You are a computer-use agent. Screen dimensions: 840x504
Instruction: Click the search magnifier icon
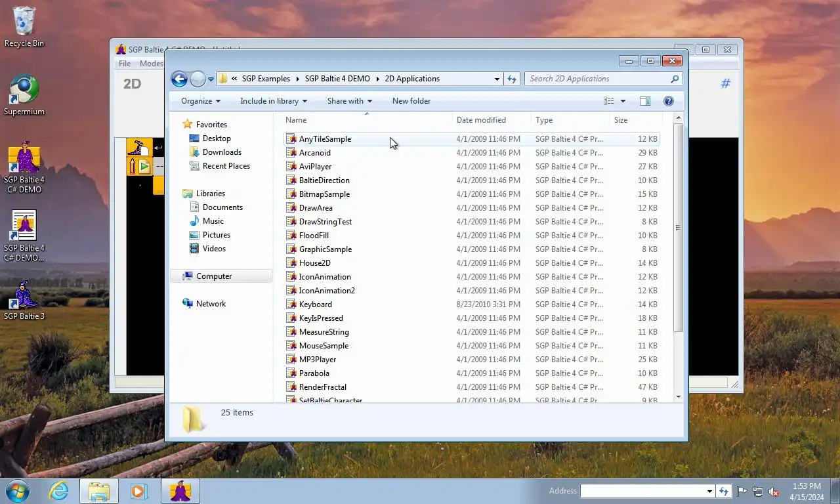pyautogui.click(x=675, y=79)
